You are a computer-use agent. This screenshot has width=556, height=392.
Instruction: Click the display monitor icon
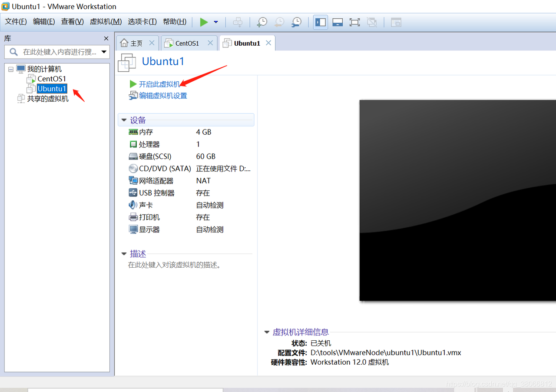coord(133,229)
